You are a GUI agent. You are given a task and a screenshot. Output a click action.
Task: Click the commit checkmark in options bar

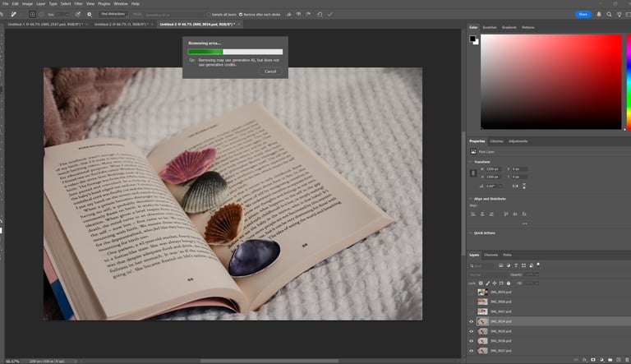(x=330, y=14)
